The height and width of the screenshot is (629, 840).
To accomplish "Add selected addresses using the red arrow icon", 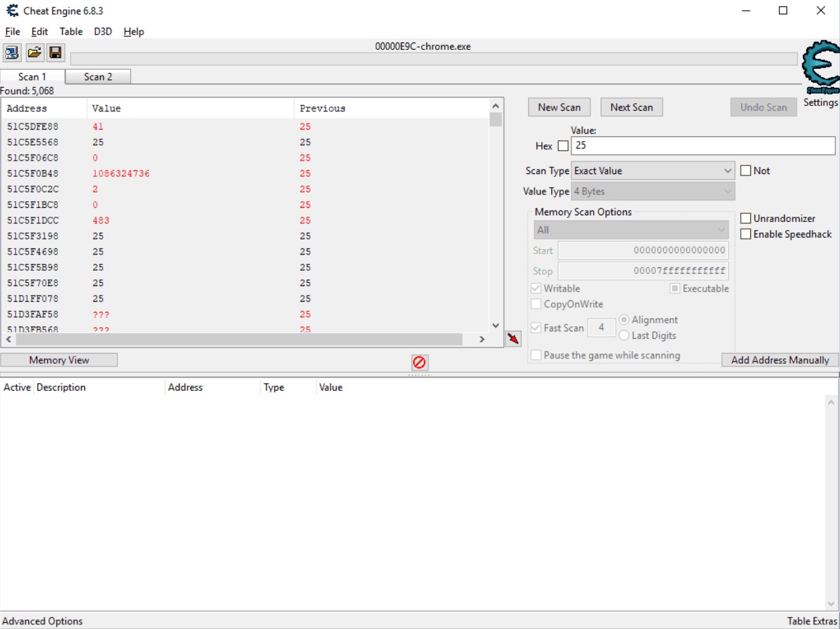I will 513,337.
